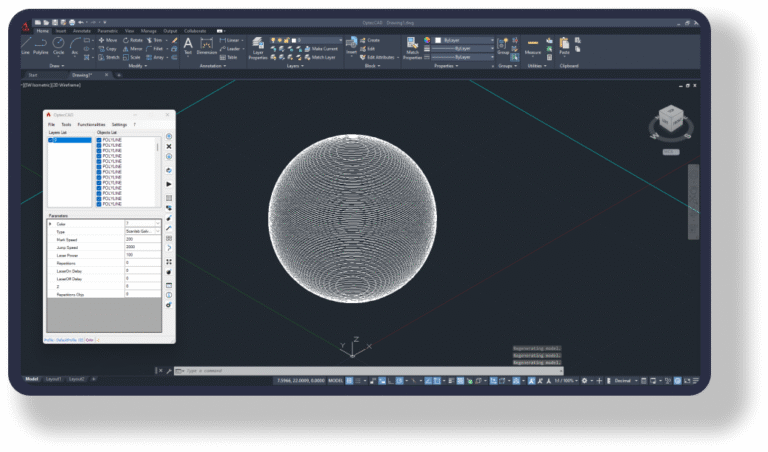Click the object color wheel in Properties panel

(x=427, y=40)
